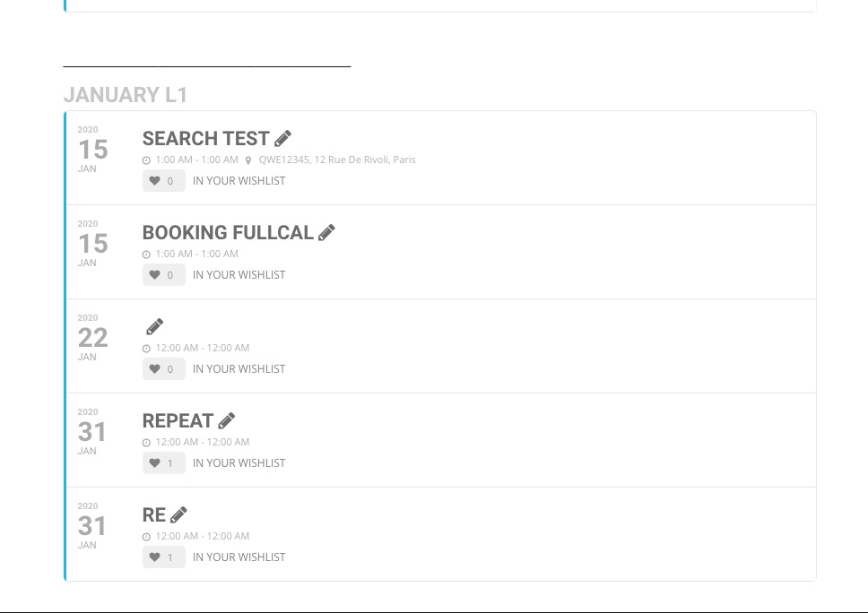This screenshot has height=613, width=868.
Task: Toggle the wishlist heart for SEARCH TEST
Action: (155, 181)
